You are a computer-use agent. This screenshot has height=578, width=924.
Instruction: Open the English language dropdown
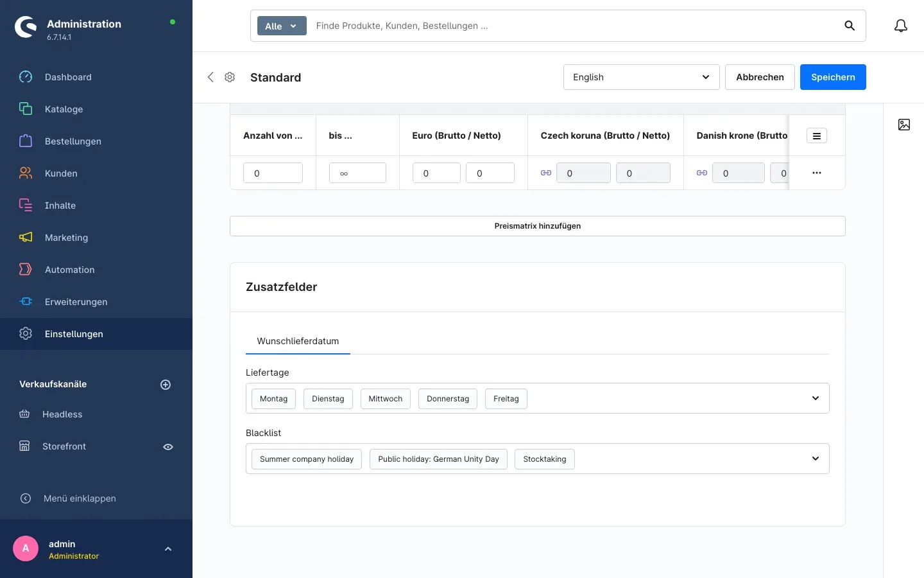point(642,77)
